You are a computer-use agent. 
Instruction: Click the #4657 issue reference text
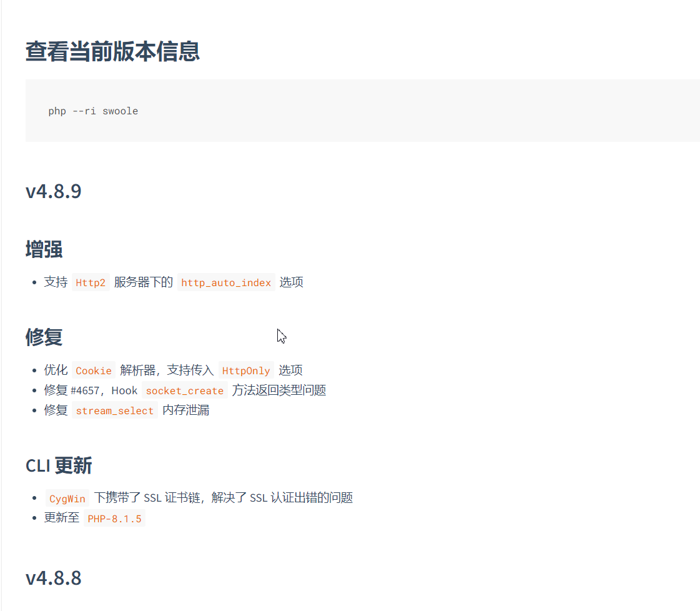(85, 391)
